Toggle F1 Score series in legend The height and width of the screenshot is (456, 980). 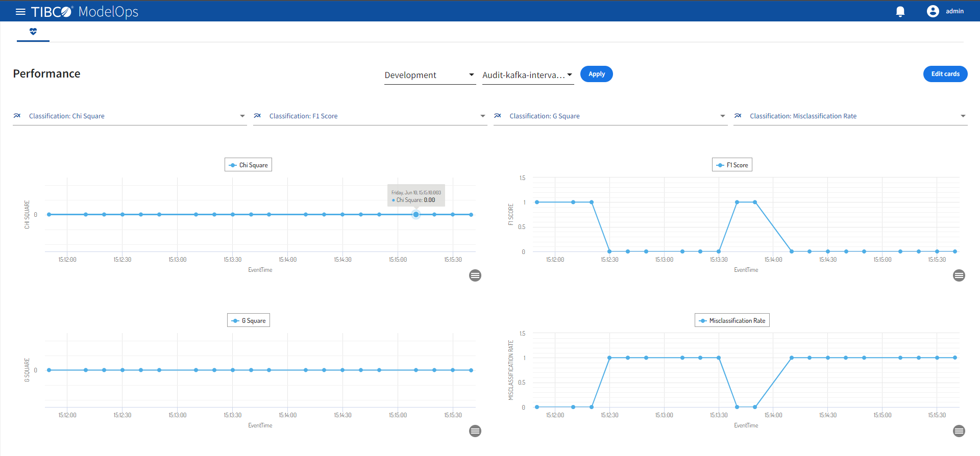coord(732,165)
